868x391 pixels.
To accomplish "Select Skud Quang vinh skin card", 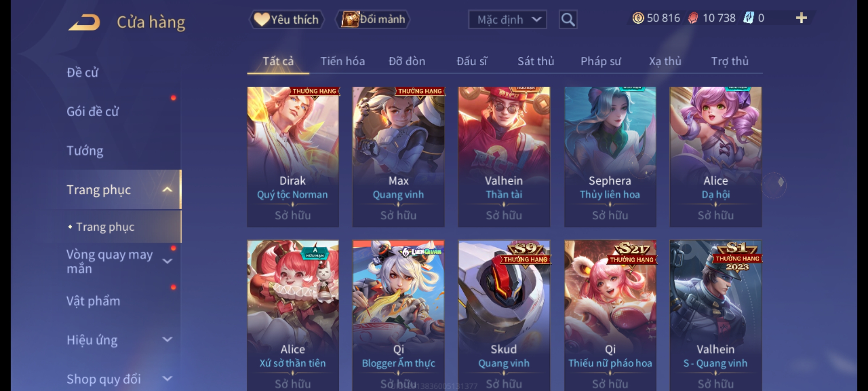I will pyautogui.click(x=504, y=315).
